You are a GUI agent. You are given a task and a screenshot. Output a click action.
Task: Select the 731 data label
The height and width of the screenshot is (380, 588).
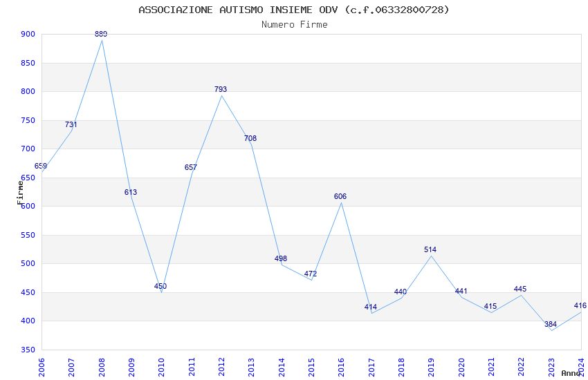coord(71,124)
